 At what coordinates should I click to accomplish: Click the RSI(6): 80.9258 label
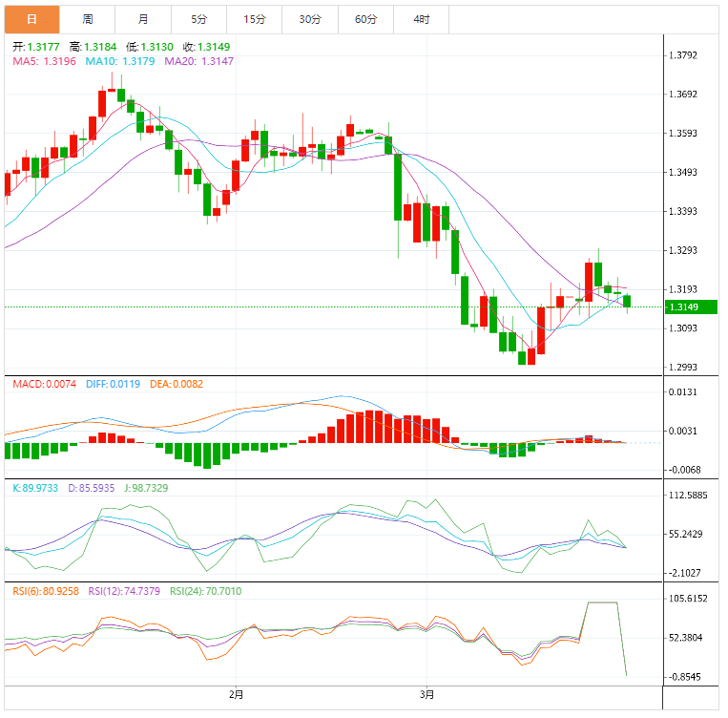coord(46,592)
